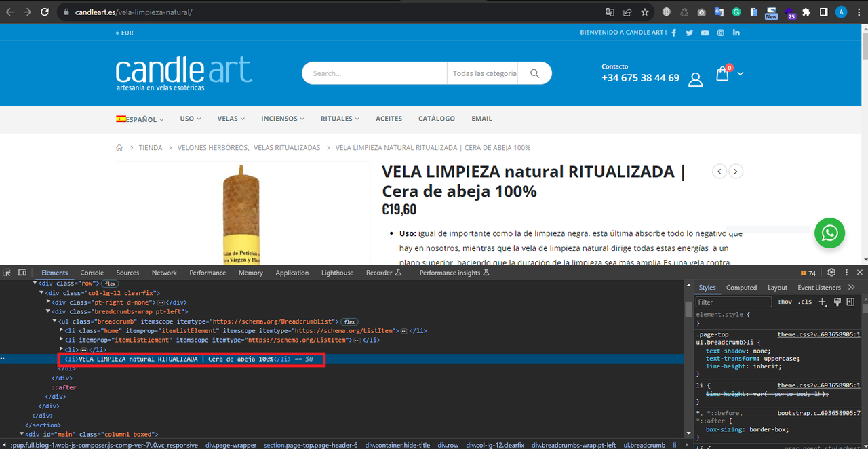Open the Network tab
Screen dimensions: 868x449
(164, 273)
